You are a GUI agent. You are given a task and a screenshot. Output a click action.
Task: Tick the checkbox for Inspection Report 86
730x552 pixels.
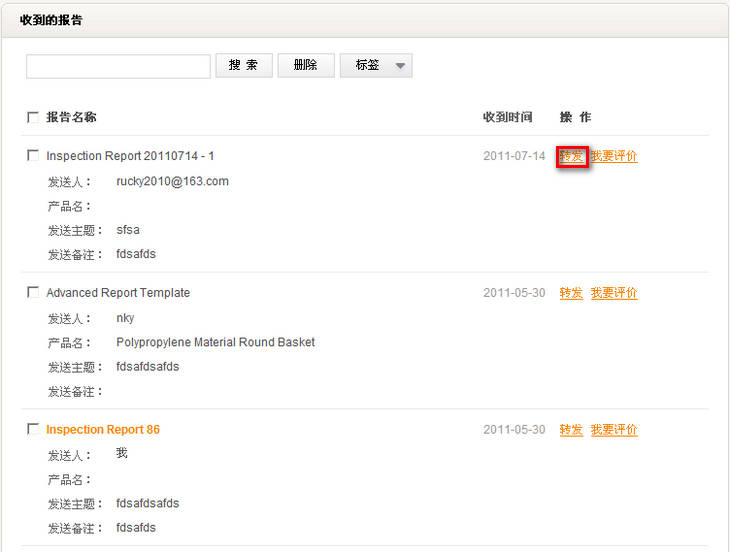click(33, 430)
